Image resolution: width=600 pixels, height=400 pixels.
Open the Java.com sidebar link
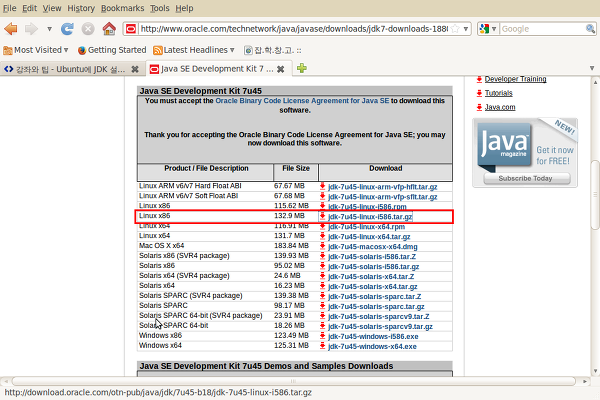click(x=500, y=107)
